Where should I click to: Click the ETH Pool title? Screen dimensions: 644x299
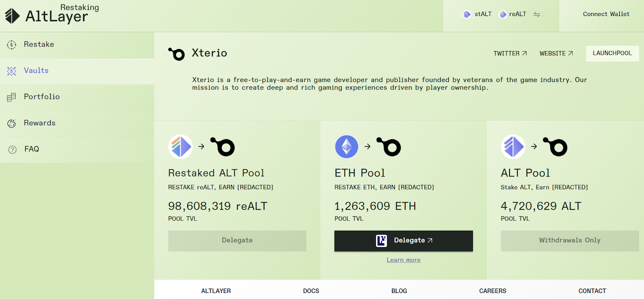[360, 173]
